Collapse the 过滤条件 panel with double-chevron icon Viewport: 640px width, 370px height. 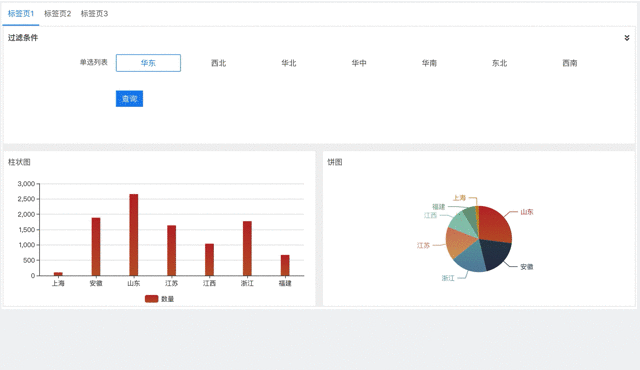[x=627, y=38]
